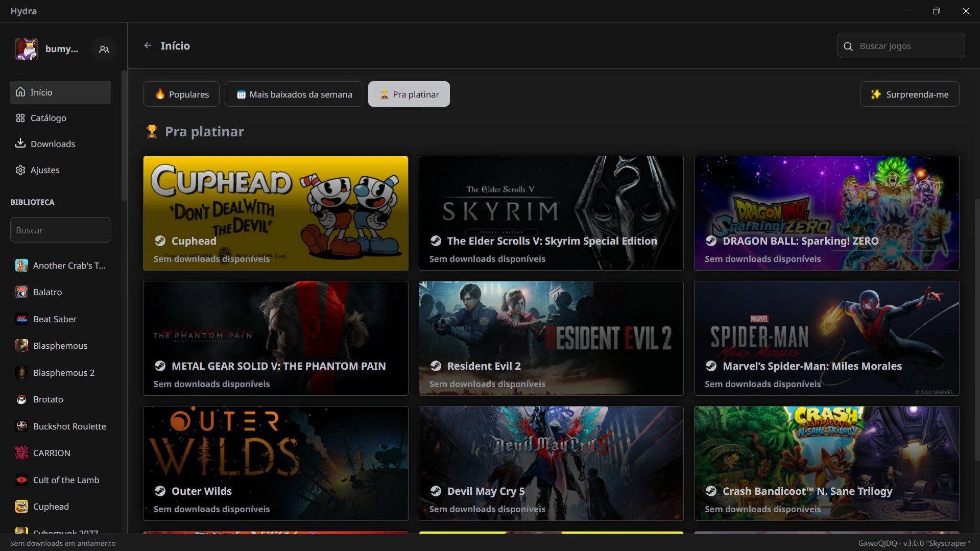The height and width of the screenshot is (551, 980).
Task: Click the Buckshot Roulette library icon
Action: pos(21,426)
